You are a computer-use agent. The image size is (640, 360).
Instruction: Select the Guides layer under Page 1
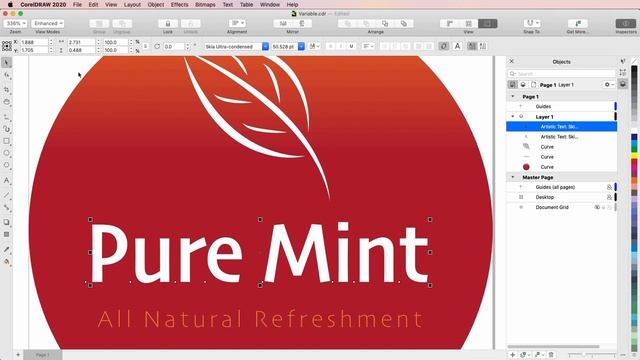(x=562, y=107)
